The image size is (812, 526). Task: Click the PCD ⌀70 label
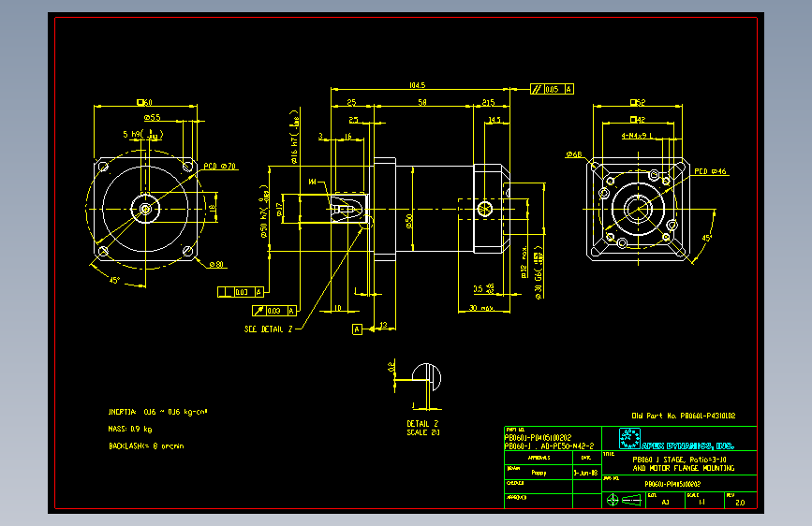point(219,167)
